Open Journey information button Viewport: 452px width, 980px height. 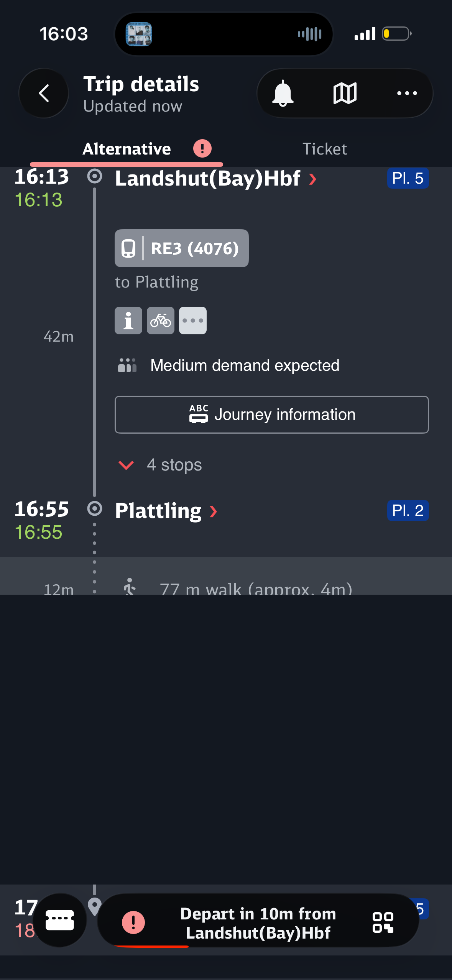click(x=272, y=414)
